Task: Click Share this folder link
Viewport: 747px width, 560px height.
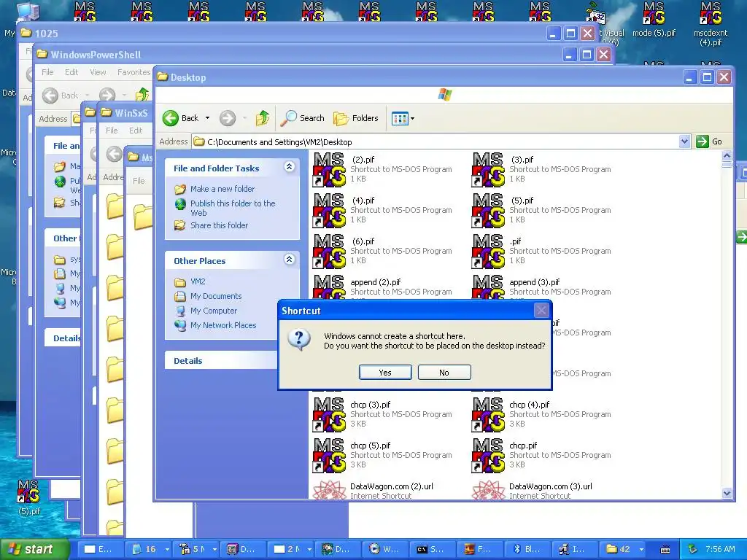Action: (x=219, y=225)
